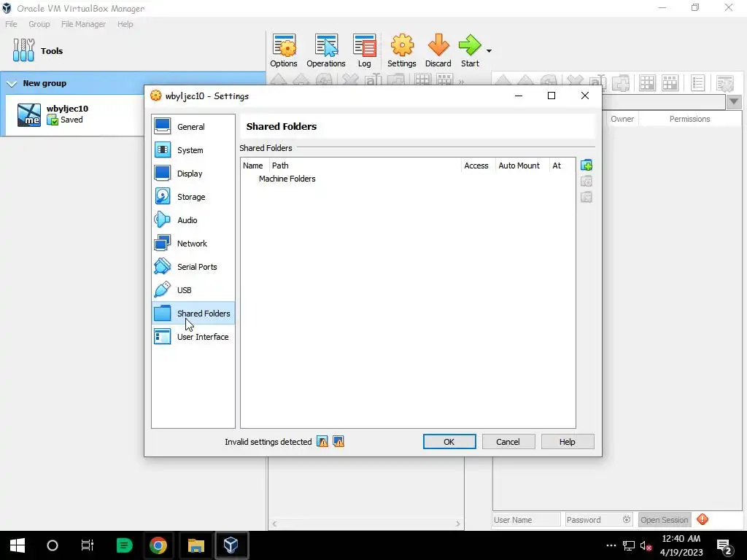747x560 pixels.
Task: Open the path dropdown arrow in file manager
Action: tap(734, 101)
